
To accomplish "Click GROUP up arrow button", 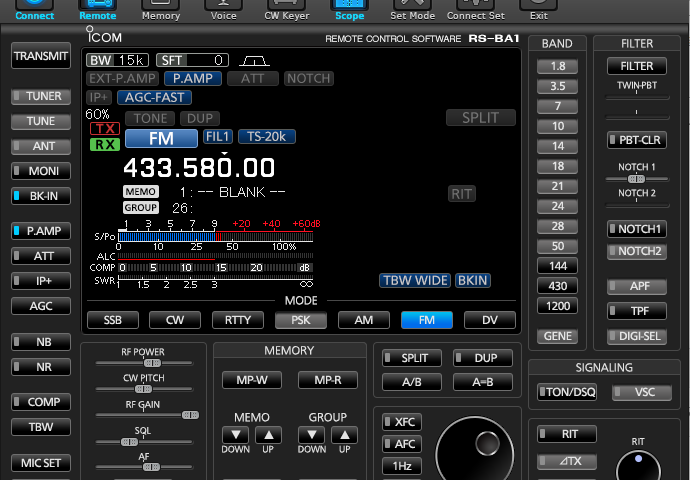I will coord(345,435).
